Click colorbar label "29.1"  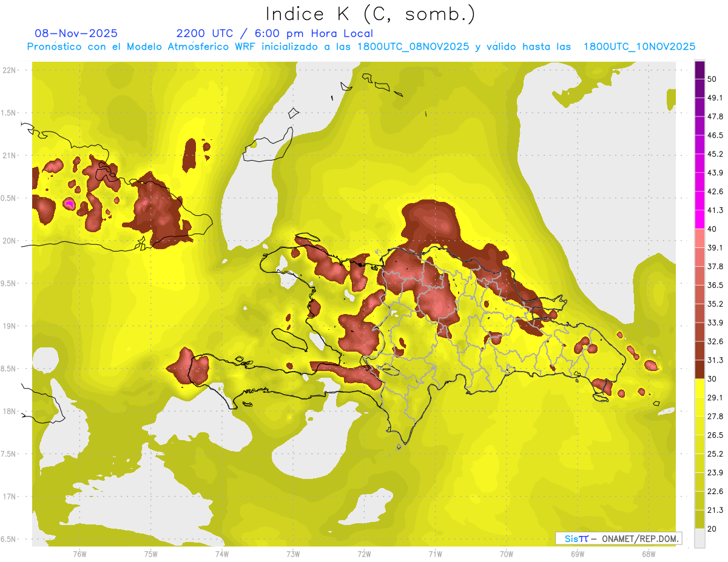click(x=715, y=398)
